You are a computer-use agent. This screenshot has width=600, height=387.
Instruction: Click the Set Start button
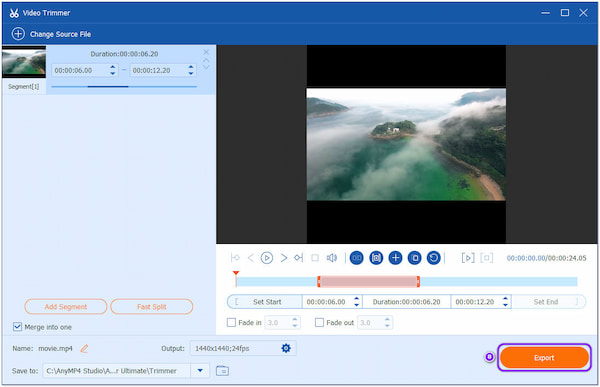pos(265,302)
